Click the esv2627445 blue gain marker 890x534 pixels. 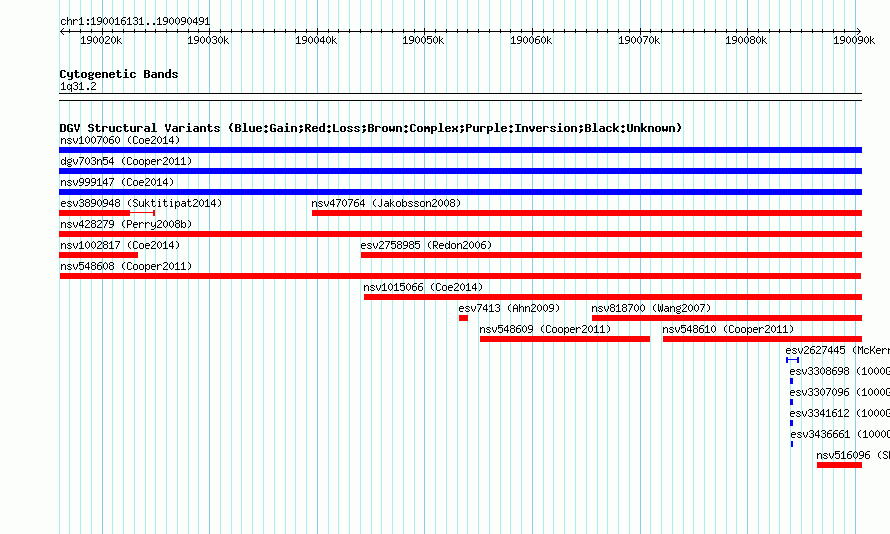[792, 360]
